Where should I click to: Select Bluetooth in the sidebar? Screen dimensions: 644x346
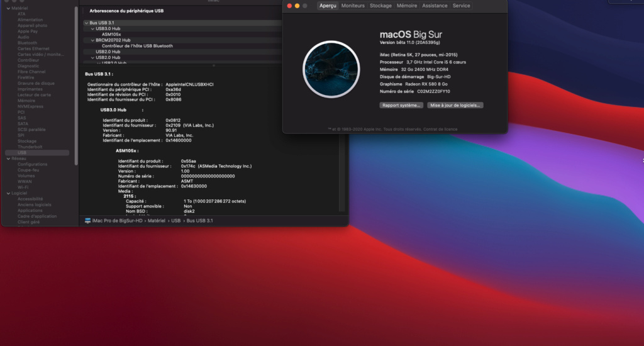click(x=27, y=43)
